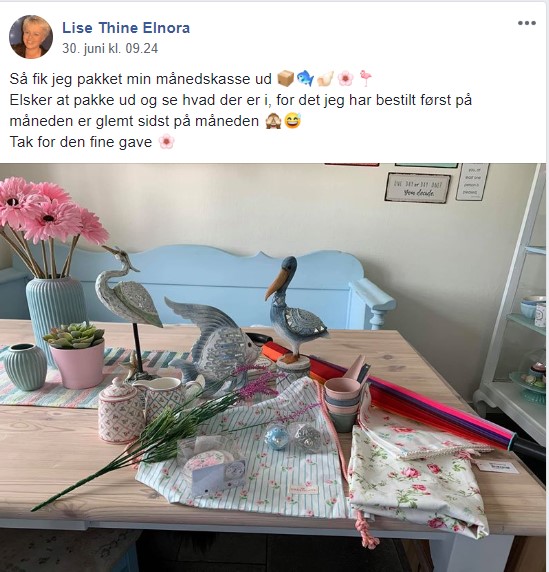Click the see-no-evil monkey emoji
Viewport: 549px width, 572px height.
click(x=273, y=121)
